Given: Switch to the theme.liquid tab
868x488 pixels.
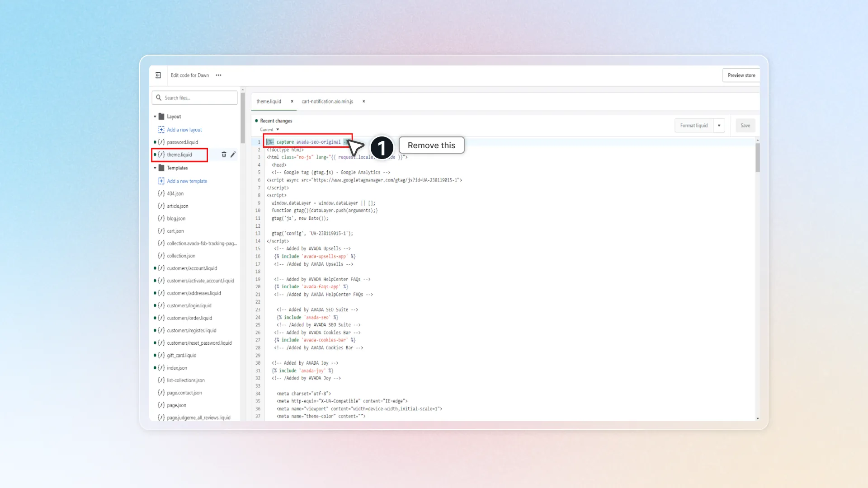Looking at the screenshot, I should tap(269, 102).
